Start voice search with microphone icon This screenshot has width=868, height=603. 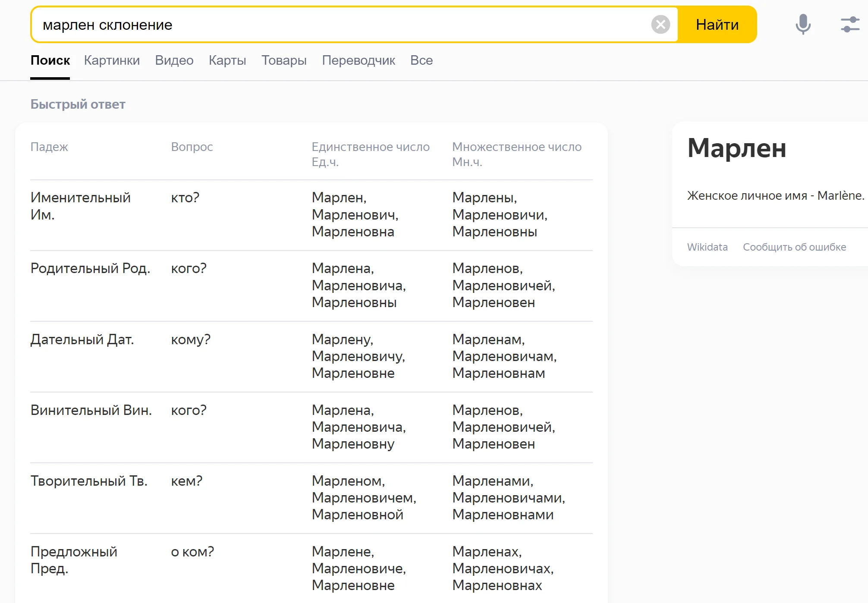point(802,25)
